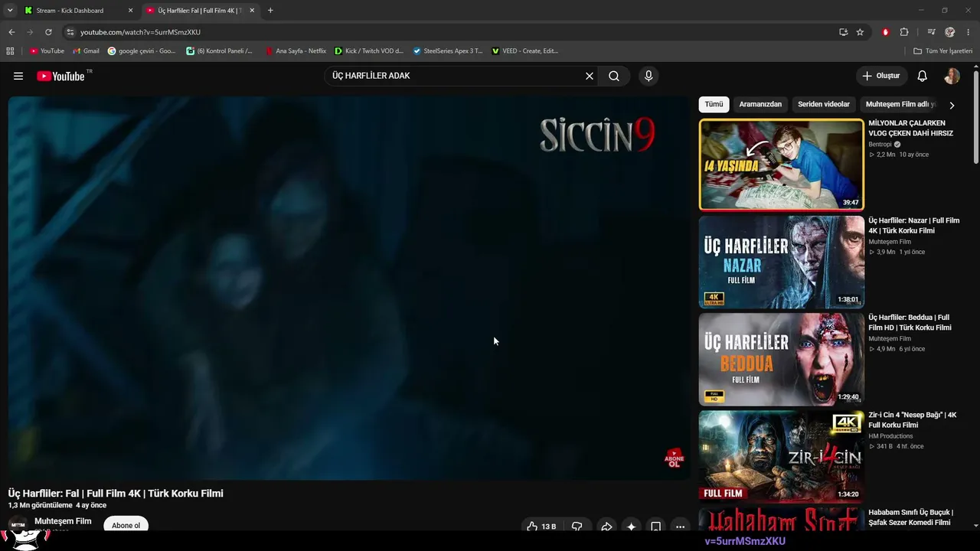Open the sparkle Ask AI button
Viewport: 980px width, 551px height.
tap(631, 527)
